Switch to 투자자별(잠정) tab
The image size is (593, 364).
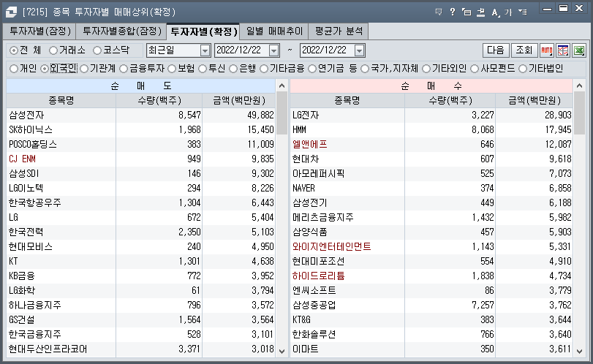coord(40,31)
